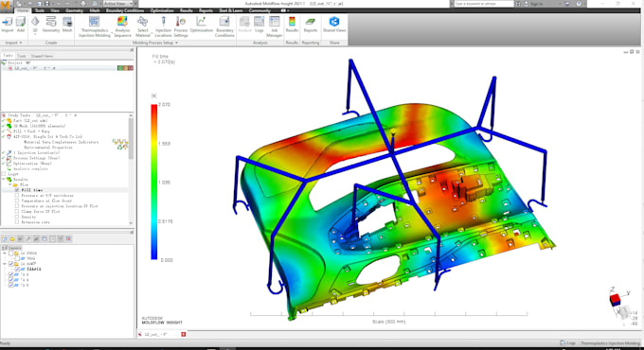Click the save icon in quick access toolbar
This screenshot has height=350, width=644.
click(46, 3)
